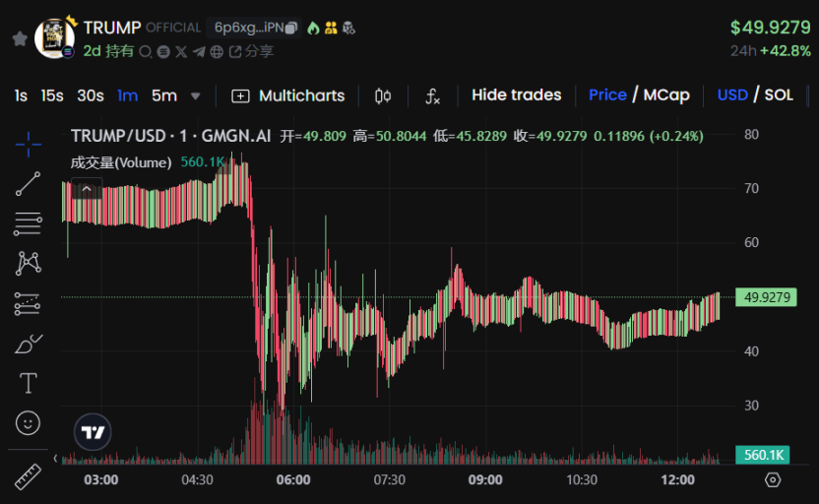Select the brush drawing tool
Screen dimensions: 819x504
(x=29, y=344)
